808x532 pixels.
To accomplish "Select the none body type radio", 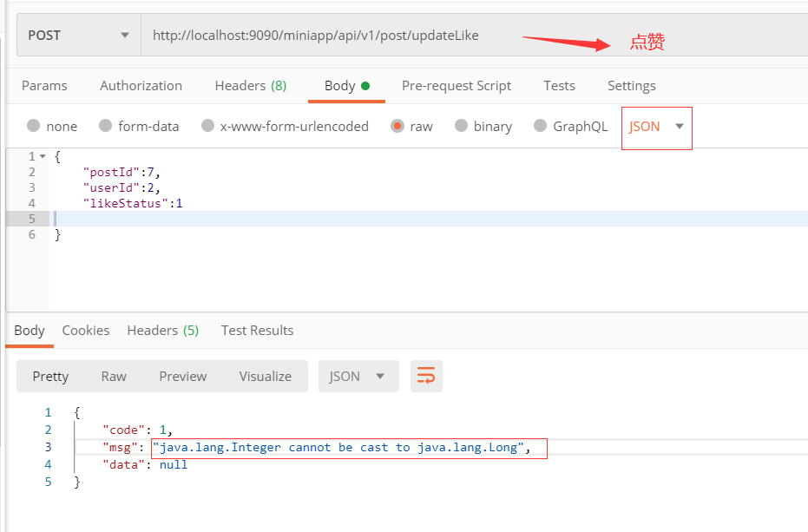I will (x=34, y=126).
